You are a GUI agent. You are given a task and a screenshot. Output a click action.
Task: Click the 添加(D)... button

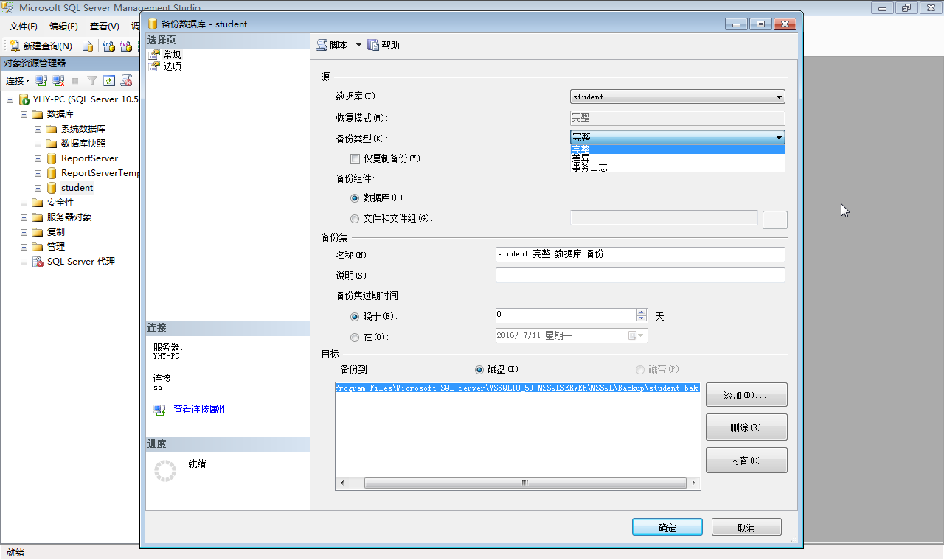click(x=746, y=395)
